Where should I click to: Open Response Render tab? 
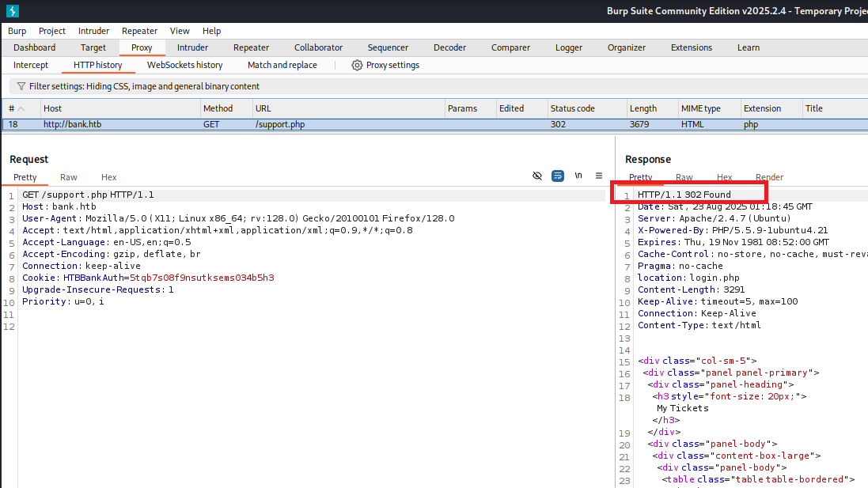[x=769, y=177]
